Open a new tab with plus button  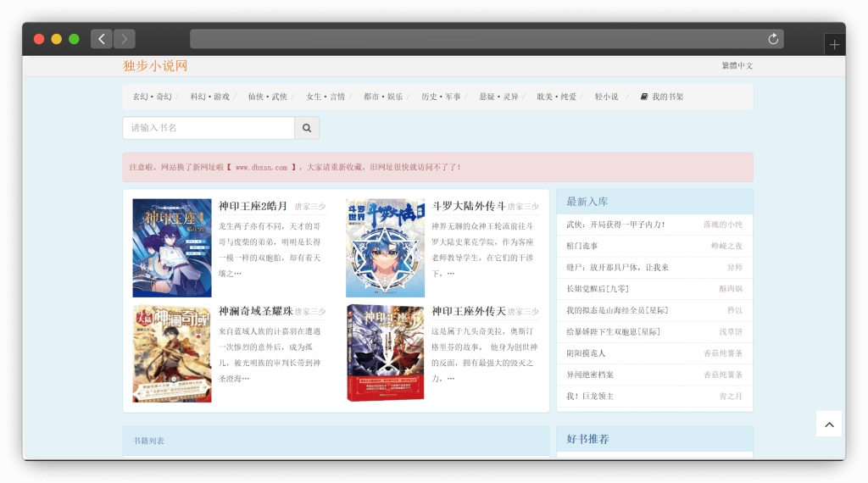pyautogui.click(x=834, y=45)
